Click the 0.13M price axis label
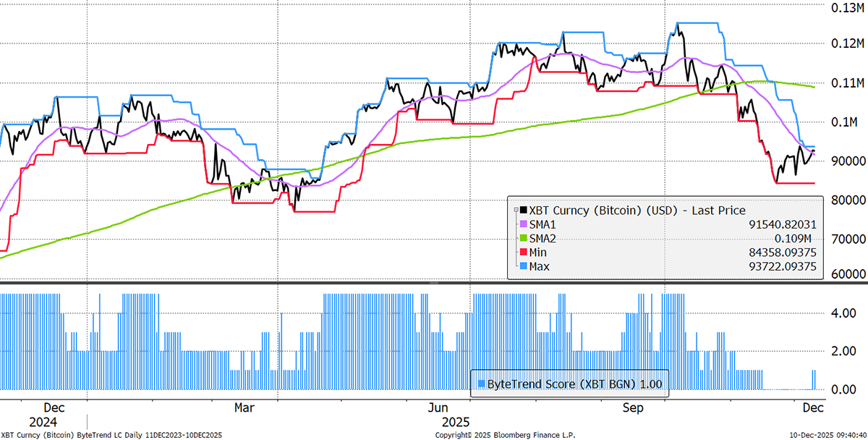Viewport: 868px width, 440px height. point(843,8)
